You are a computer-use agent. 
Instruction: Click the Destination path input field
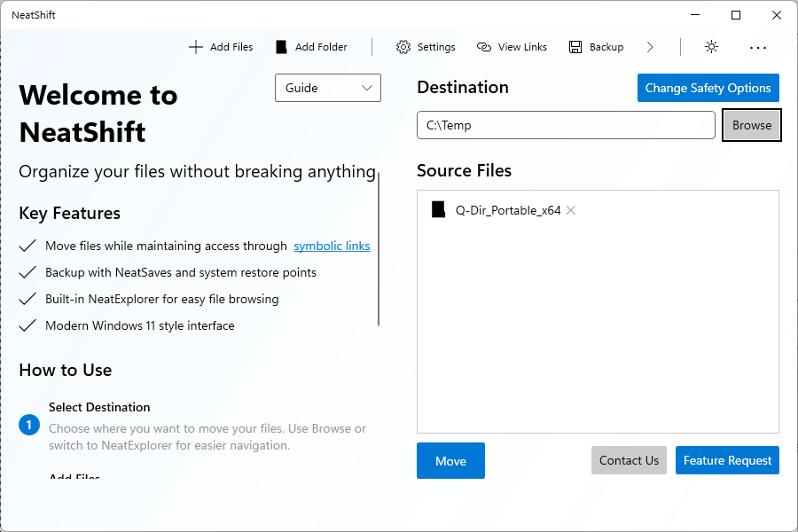566,125
